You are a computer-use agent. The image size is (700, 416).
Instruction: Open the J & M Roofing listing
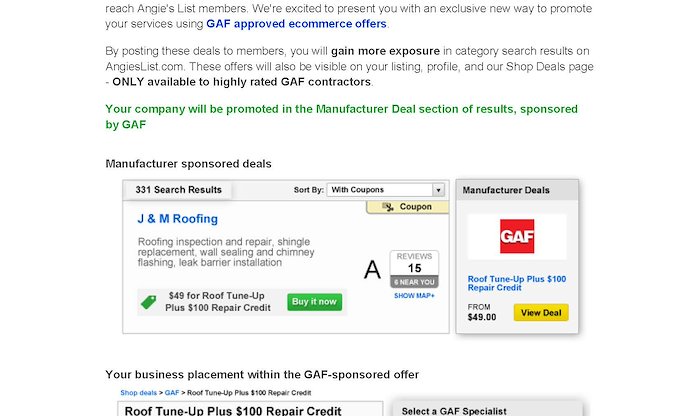point(178,219)
